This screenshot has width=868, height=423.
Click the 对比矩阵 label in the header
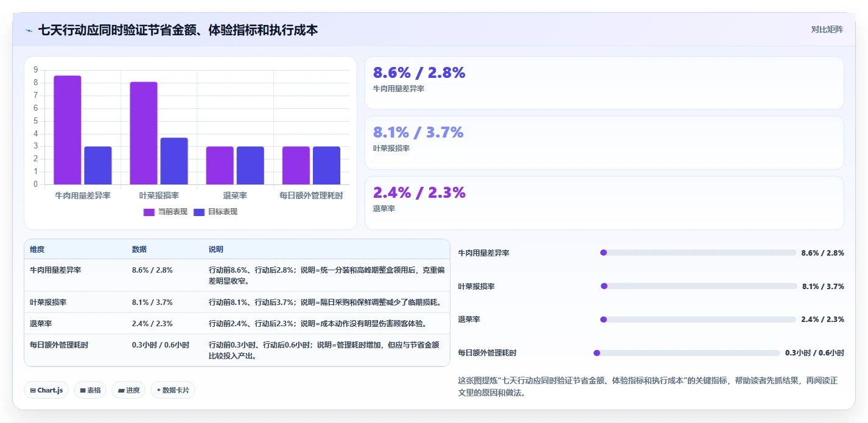[x=827, y=29]
